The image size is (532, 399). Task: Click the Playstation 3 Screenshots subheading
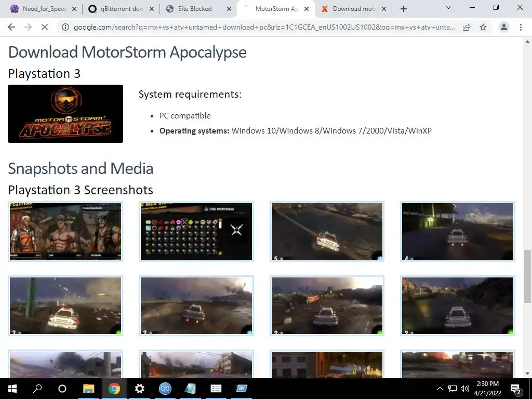click(81, 190)
